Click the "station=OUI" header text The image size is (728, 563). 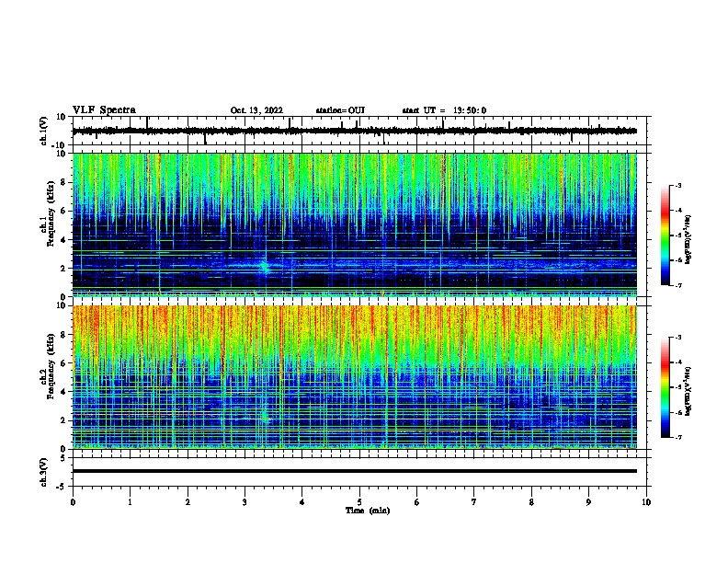pos(340,110)
